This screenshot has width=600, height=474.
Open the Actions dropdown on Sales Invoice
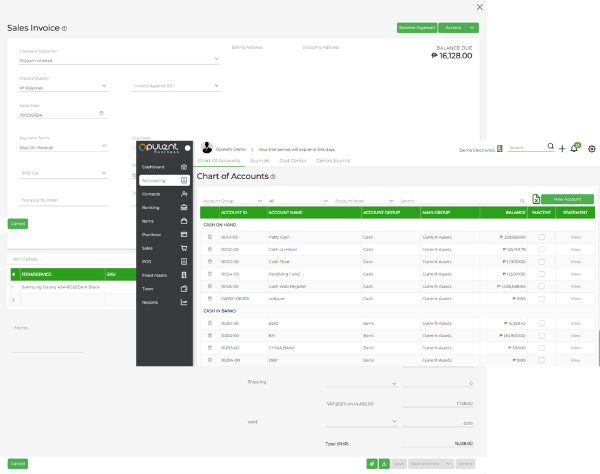point(456,28)
